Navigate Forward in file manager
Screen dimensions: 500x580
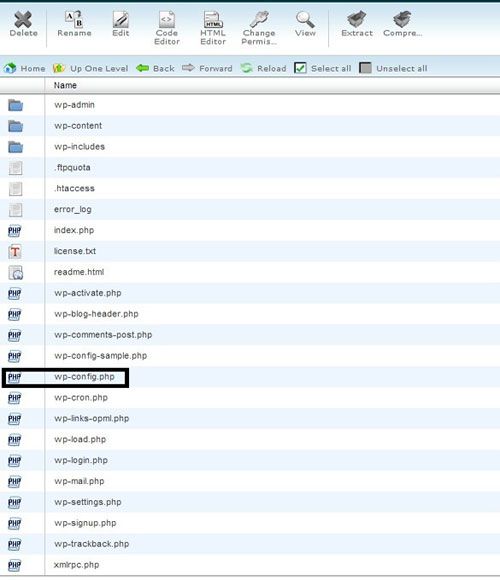(x=207, y=68)
